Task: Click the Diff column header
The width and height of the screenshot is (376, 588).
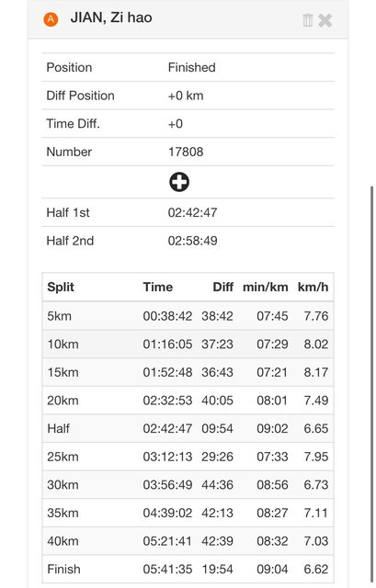Action: pyautogui.click(x=222, y=287)
